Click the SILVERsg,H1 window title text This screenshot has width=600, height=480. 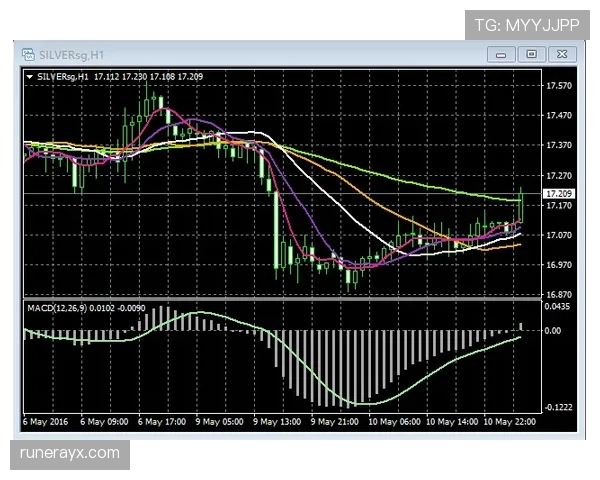[x=69, y=52]
